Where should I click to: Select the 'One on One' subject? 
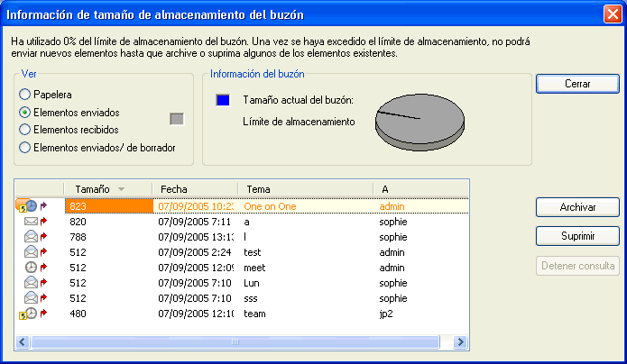[x=270, y=206]
